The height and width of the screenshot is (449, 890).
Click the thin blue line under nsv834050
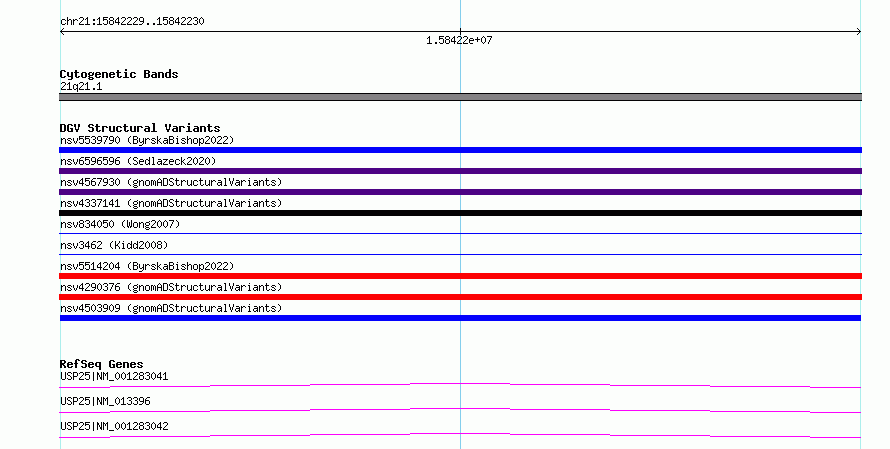pos(460,233)
